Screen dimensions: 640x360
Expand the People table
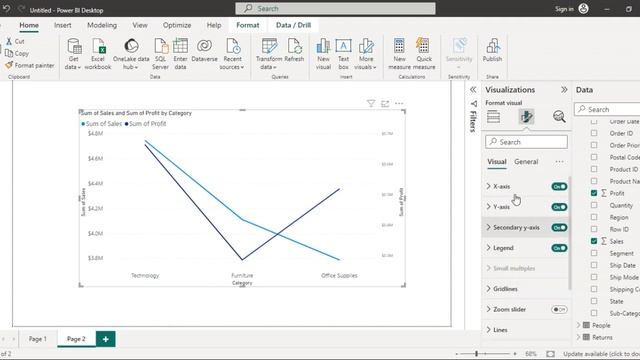[x=578, y=325]
